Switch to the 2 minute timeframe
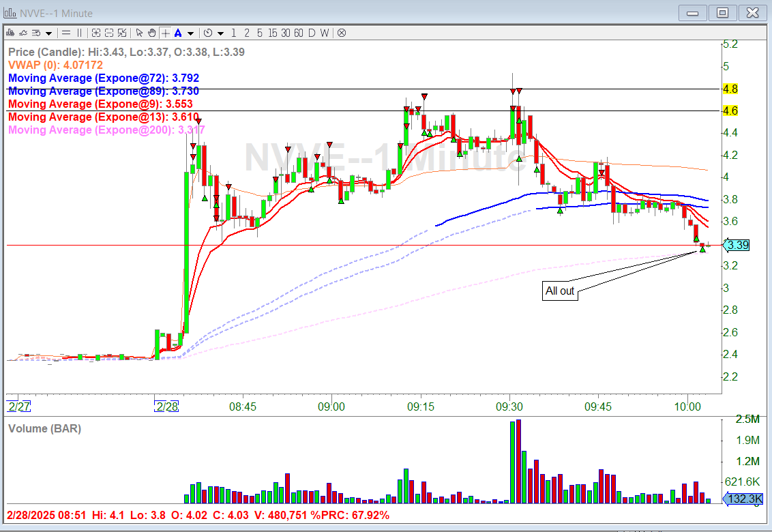 (247, 33)
